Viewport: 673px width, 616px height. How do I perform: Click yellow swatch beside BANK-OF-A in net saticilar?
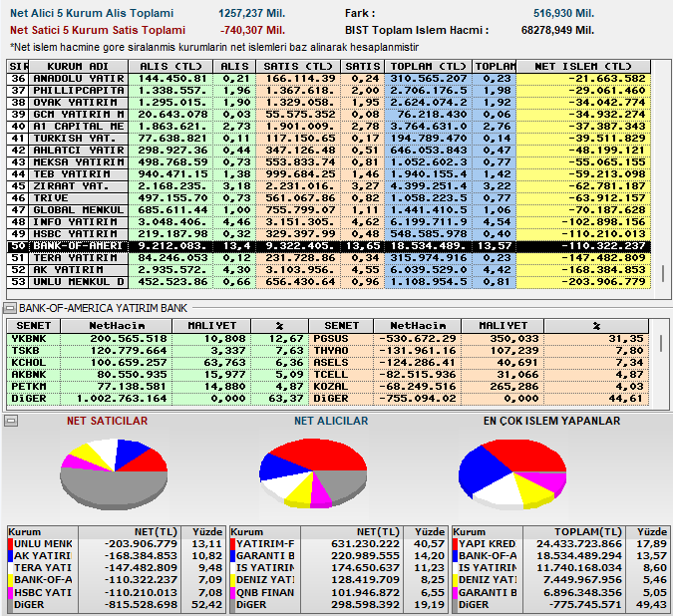(x=11, y=580)
